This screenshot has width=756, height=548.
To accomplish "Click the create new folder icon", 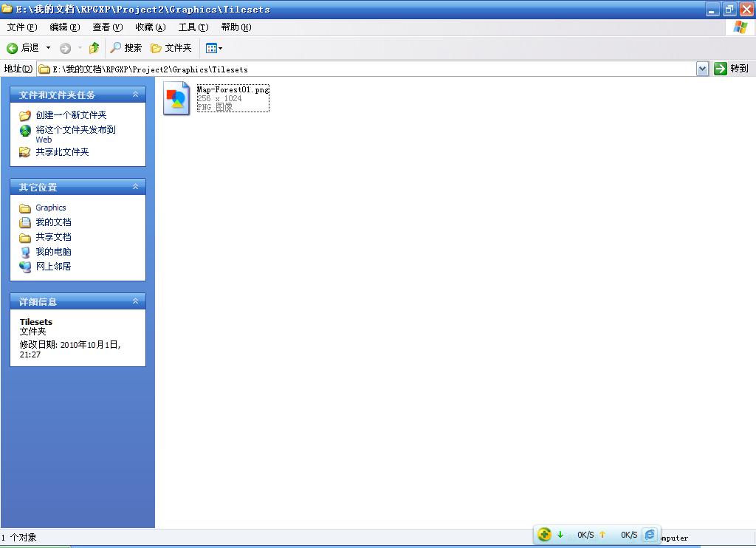I will (x=25, y=115).
